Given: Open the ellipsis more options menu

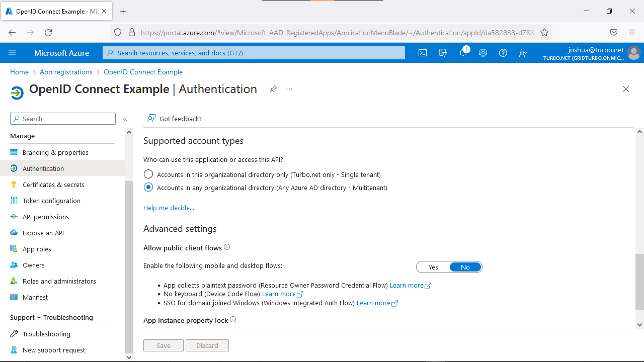Looking at the screenshot, I should click(289, 89).
